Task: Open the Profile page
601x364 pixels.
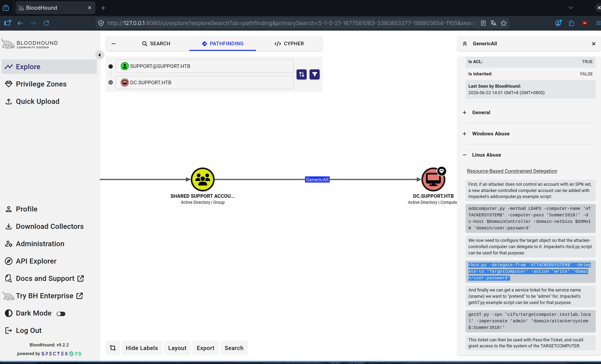Action: 49,209
